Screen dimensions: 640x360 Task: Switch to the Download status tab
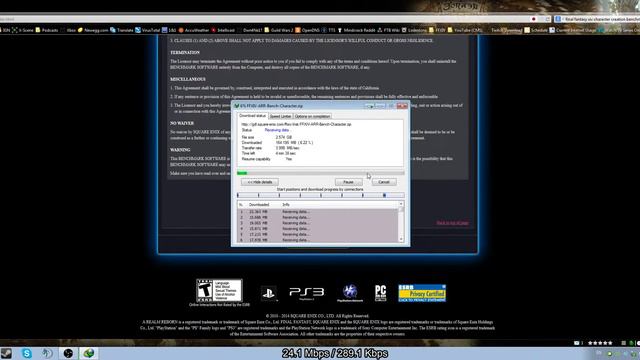tap(252, 116)
